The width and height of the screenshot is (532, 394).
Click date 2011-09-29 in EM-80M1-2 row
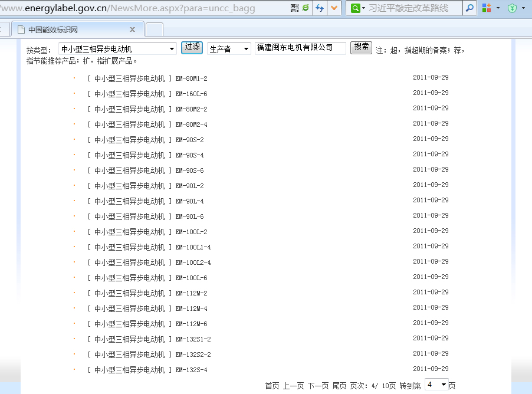[431, 77]
